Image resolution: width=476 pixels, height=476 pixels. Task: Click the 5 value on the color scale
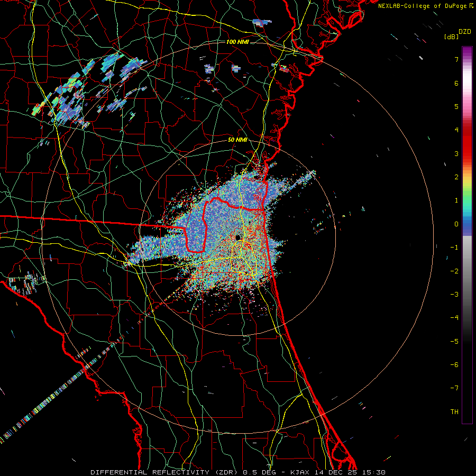456,106
